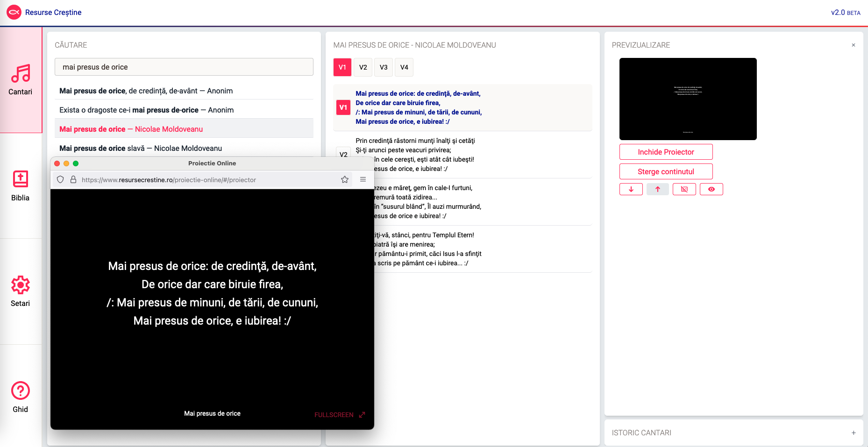Select result 'Exista o dragoste ce-i mai presus'

coord(184,110)
